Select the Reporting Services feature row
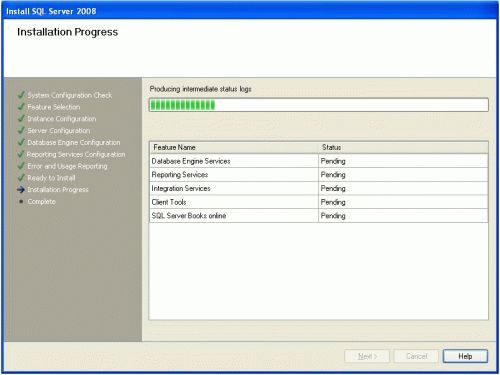 pos(319,175)
